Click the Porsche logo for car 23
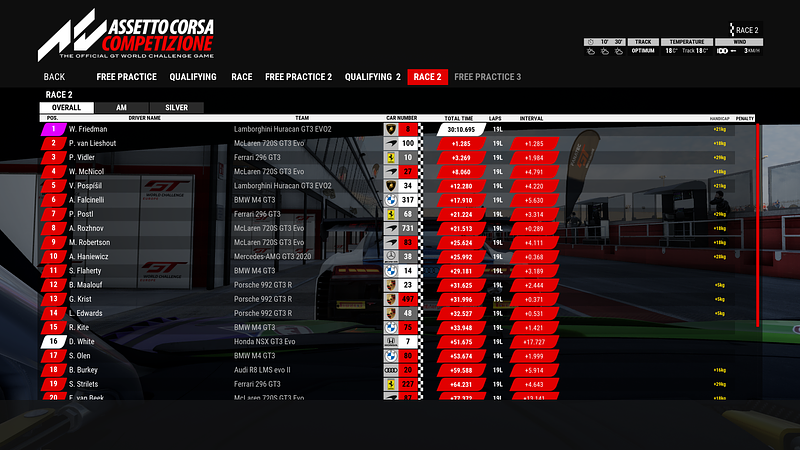Screen dimensions: 800x450 [x=391, y=285]
